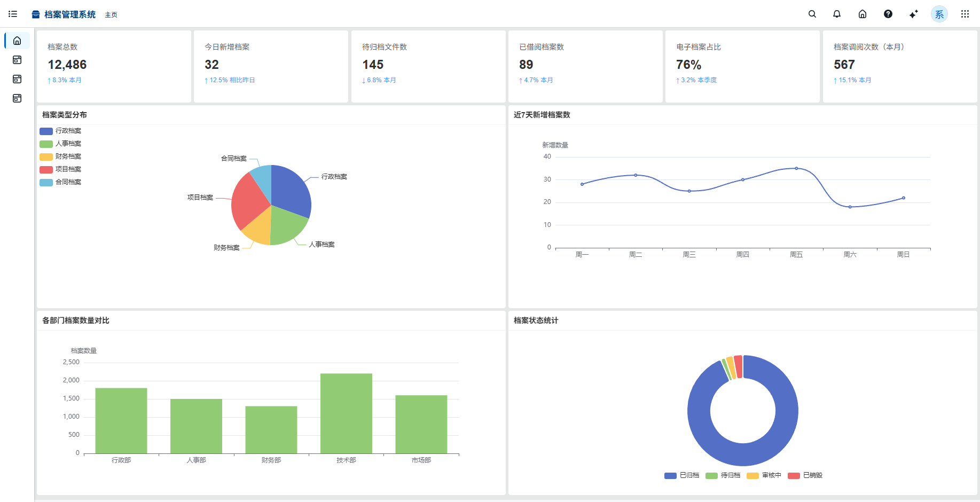The image size is (980, 502).
Task: Open the user avatar labeled 系
Action: click(x=939, y=14)
